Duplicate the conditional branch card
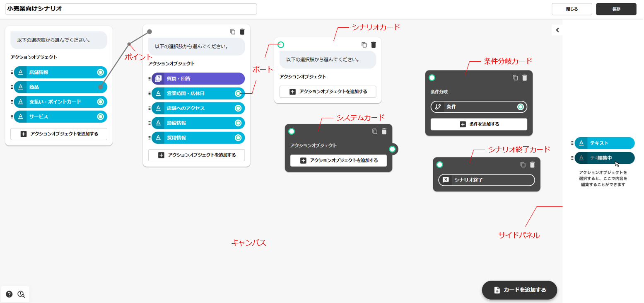The image size is (644, 303). 515,78
